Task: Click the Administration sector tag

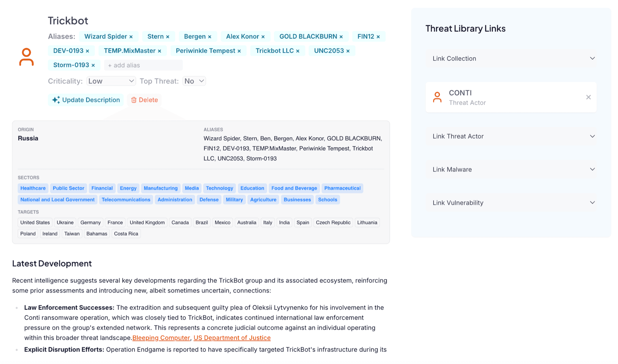Action: click(x=175, y=200)
